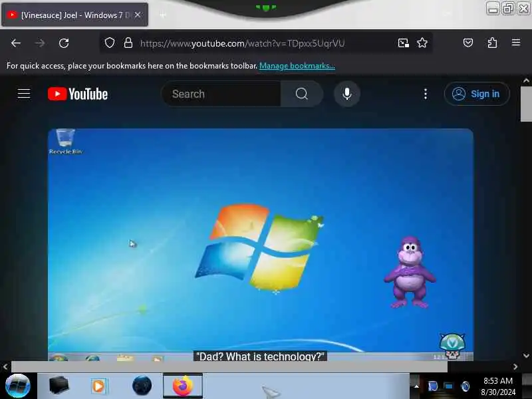Screen dimensions: 532x399
Task: Go back using the browser back arrow
Action: tap(16, 43)
